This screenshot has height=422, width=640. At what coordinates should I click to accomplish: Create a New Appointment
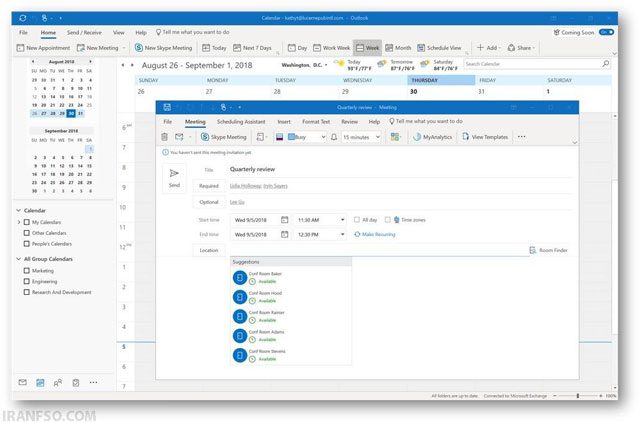43,48
